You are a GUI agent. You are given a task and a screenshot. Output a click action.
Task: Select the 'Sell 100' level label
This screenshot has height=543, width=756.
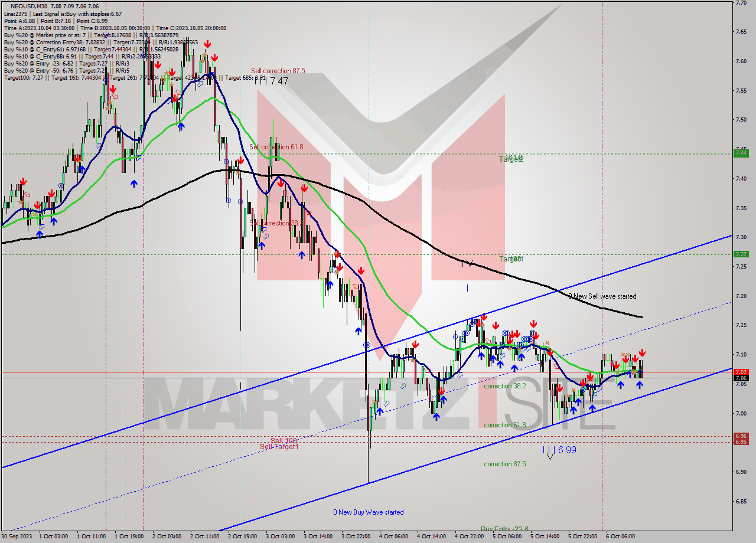click(x=283, y=440)
